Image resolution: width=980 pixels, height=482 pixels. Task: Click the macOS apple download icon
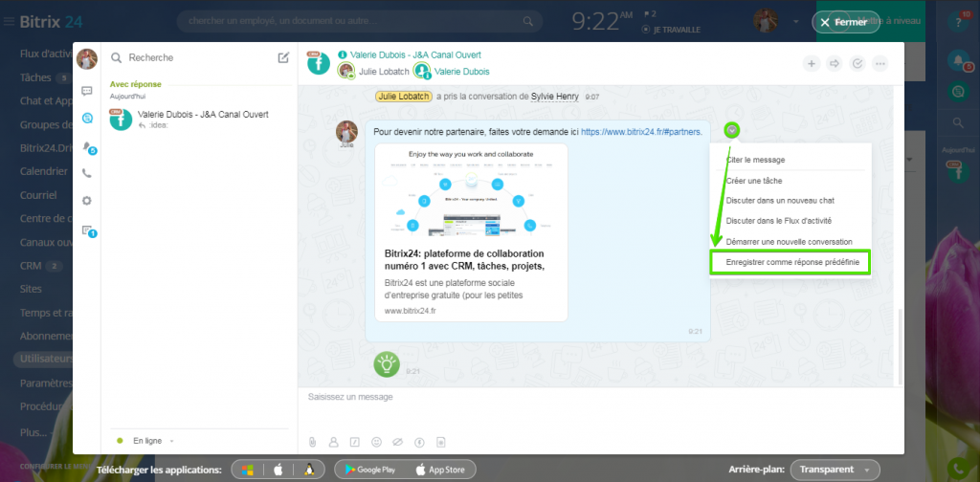tap(278, 470)
